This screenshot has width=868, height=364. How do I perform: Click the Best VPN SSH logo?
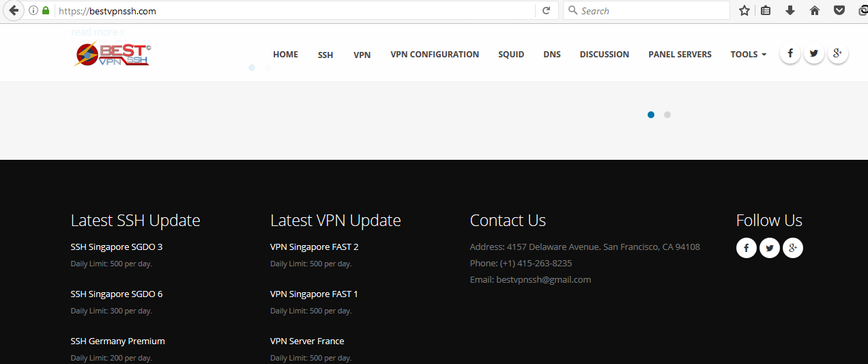click(113, 54)
